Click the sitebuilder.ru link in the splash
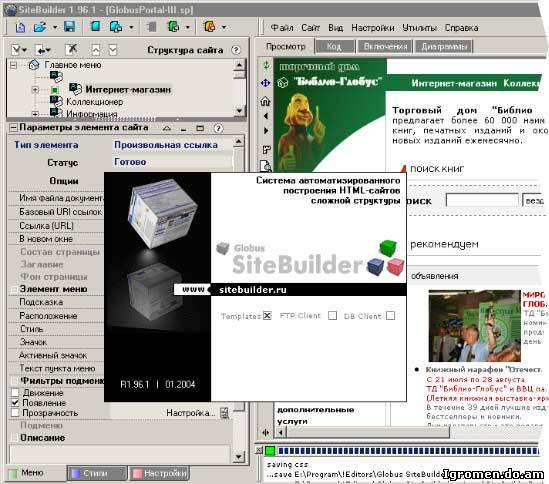 pyautogui.click(x=252, y=290)
